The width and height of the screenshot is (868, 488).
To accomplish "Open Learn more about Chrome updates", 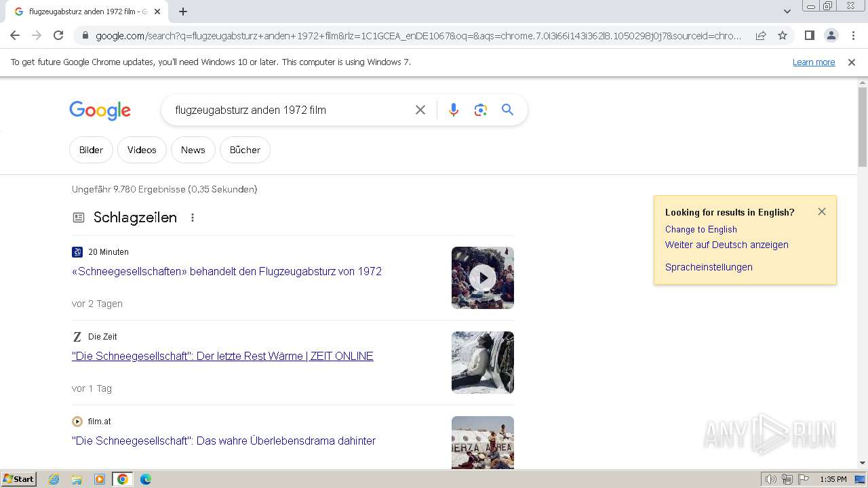I will 814,62.
